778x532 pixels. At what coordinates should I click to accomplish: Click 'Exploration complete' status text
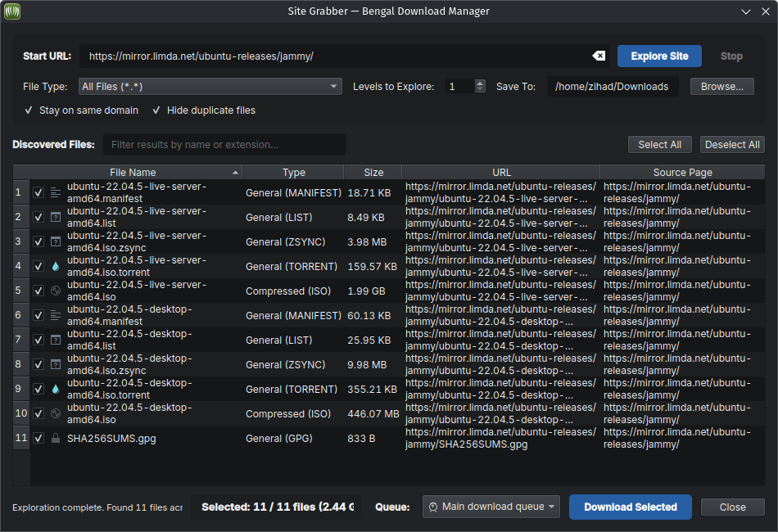coord(97,507)
